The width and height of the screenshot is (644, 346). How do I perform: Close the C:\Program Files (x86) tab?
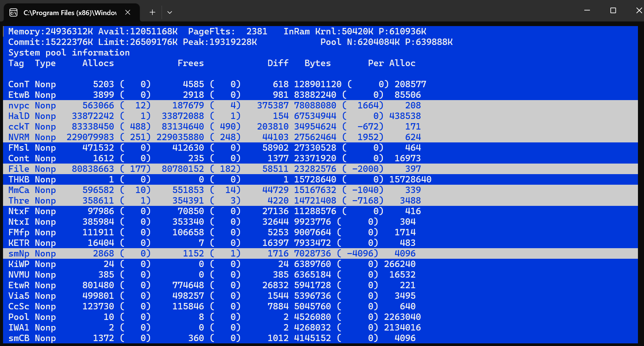tap(128, 12)
